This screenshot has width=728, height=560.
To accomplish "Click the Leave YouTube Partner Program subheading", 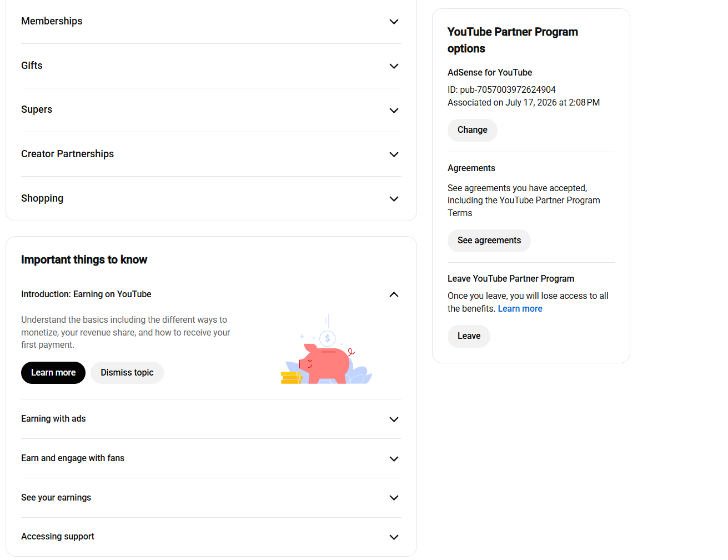I will (x=511, y=279).
